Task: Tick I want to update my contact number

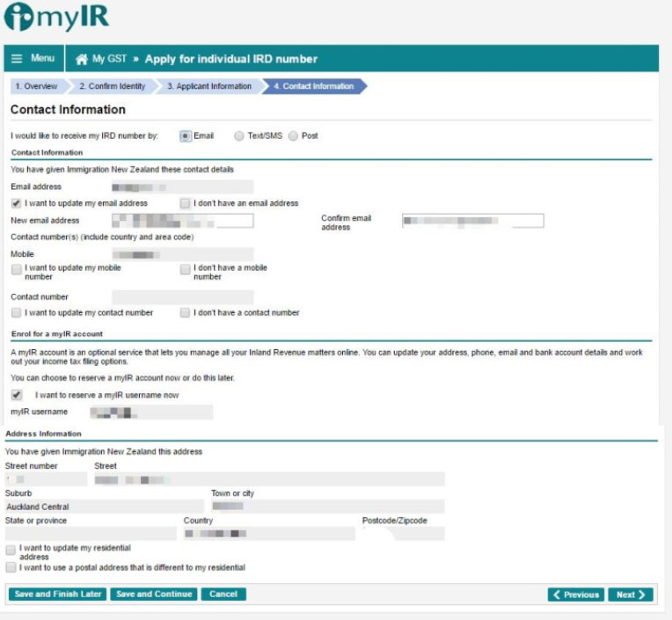Action: (x=17, y=313)
